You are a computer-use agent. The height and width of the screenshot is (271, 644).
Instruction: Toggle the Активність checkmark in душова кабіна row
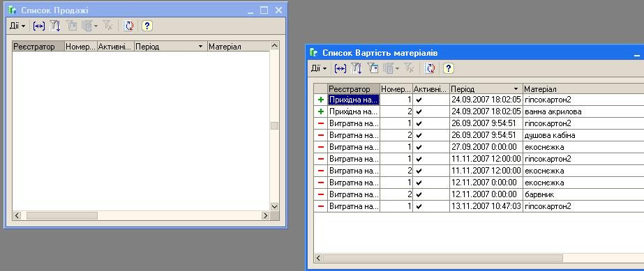click(x=419, y=135)
